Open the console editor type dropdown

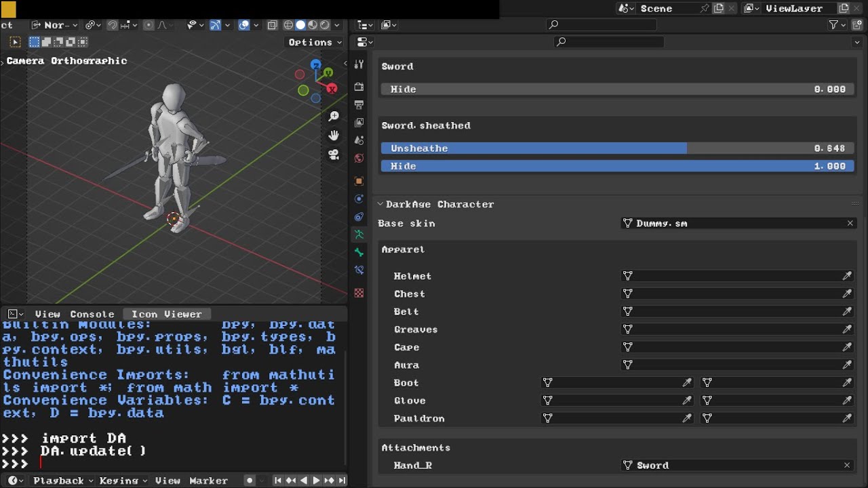[x=16, y=314]
